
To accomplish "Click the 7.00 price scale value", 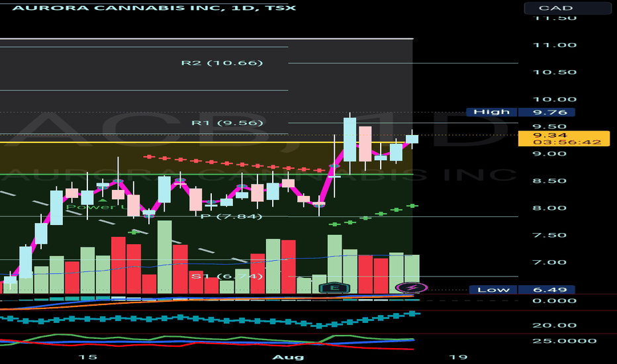I will 549,263.
